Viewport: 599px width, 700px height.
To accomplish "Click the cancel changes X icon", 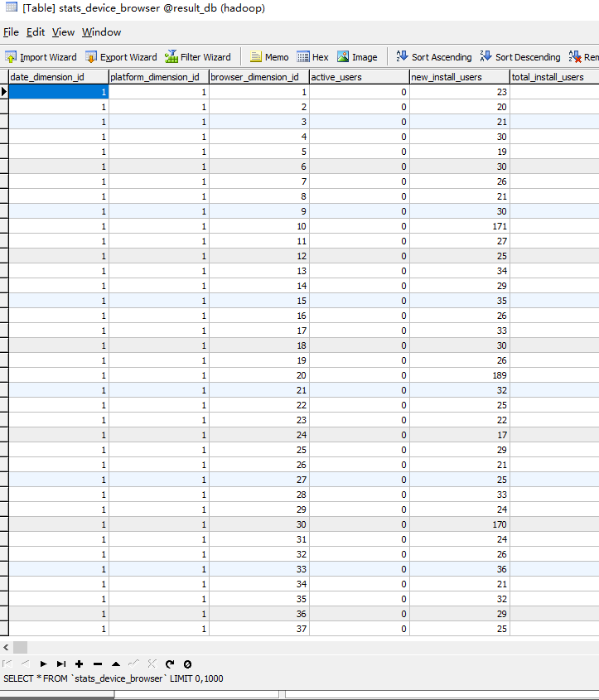I will pos(152,664).
